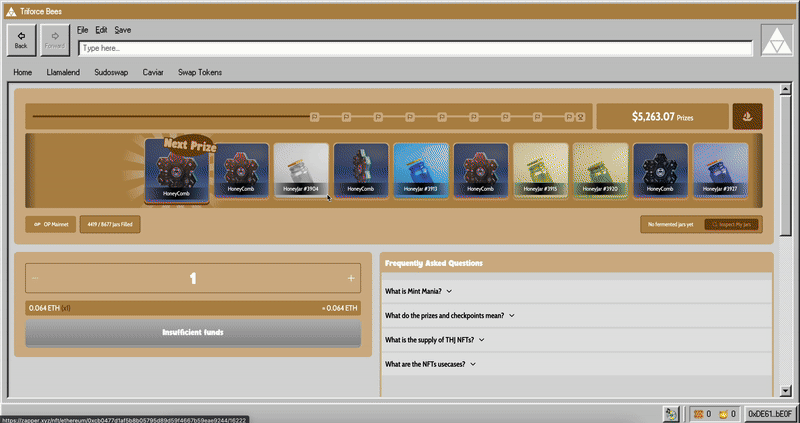
Task: Click the Triforce logo icon at top right
Action: coord(775,42)
